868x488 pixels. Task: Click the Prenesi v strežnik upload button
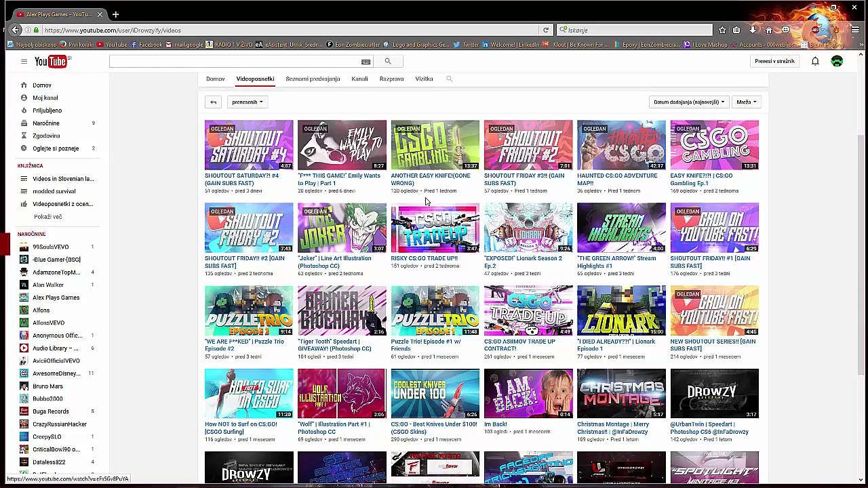click(x=774, y=62)
